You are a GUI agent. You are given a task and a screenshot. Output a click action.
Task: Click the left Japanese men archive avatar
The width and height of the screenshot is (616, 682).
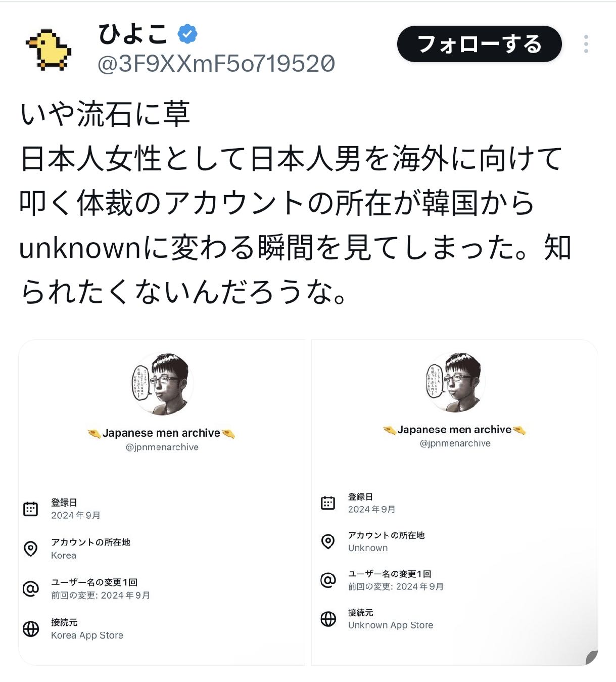(162, 384)
